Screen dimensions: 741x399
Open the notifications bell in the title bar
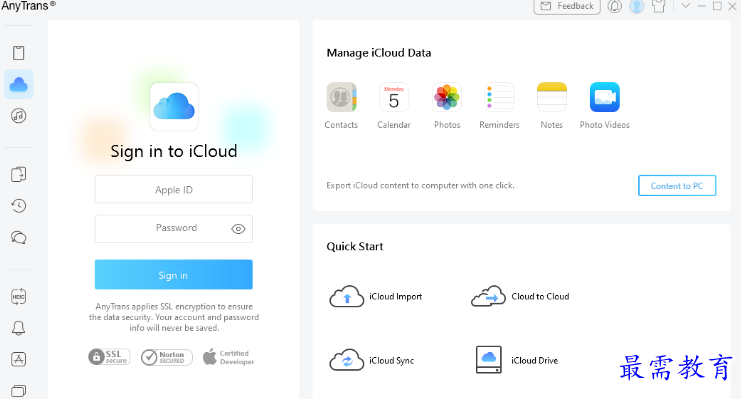614,6
